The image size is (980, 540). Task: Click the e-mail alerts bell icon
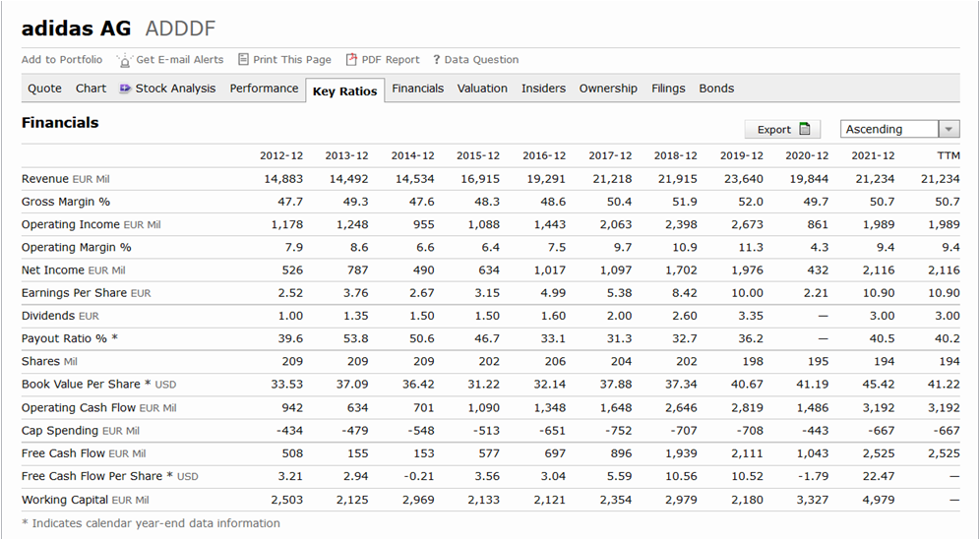point(124,60)
